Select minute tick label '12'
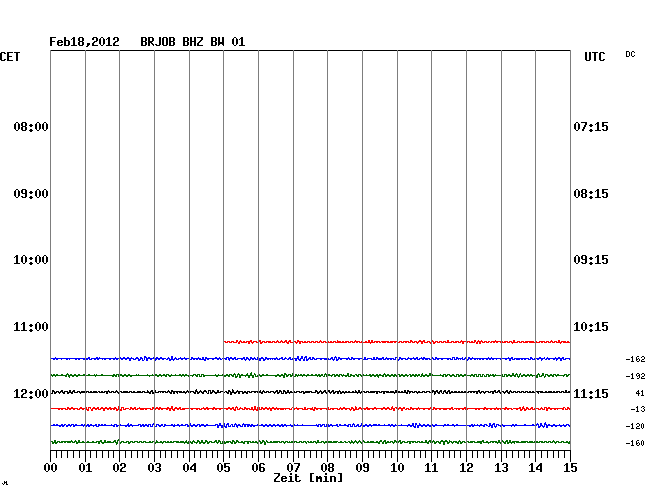The width and height of the screenshot is (650, 494). (x=466, y=468)
